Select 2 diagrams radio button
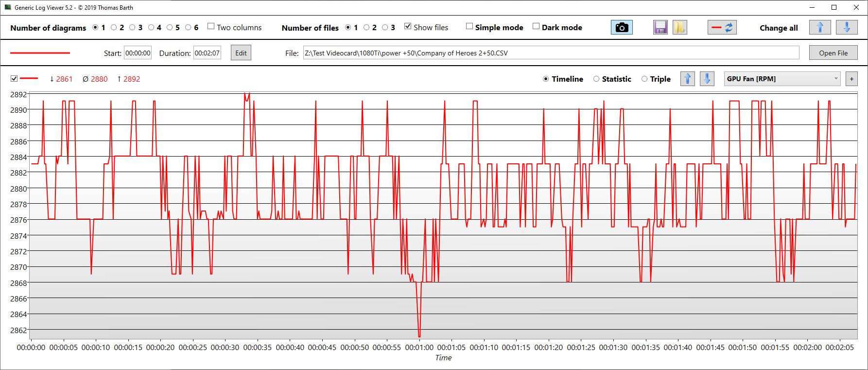Screen dimensions: 868x370 (114, 28)
